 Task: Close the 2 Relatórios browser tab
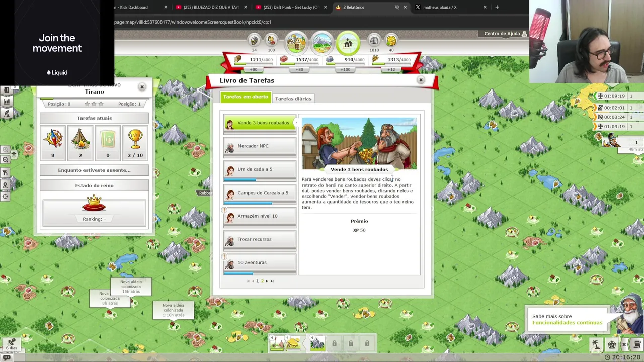click(405, 7)
